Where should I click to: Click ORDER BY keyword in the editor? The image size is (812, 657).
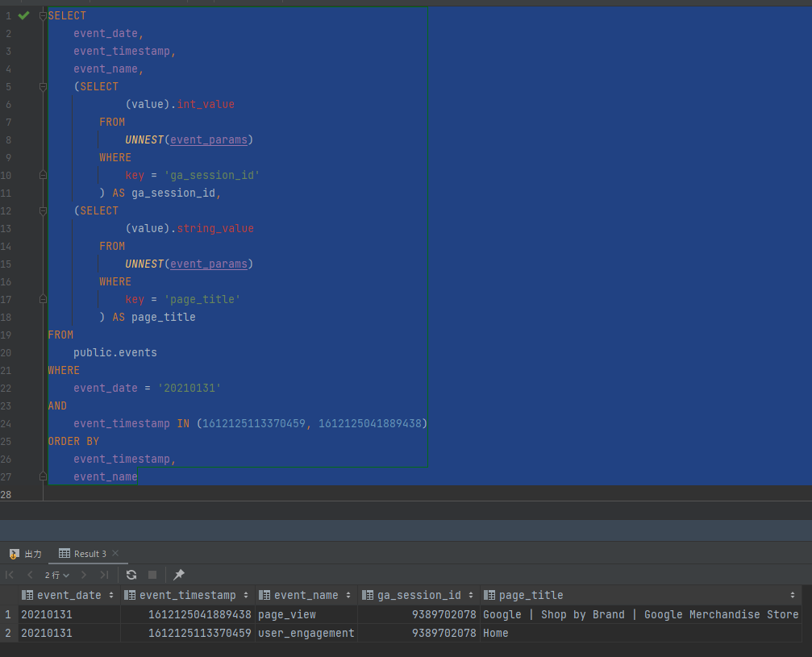point(73,441)
